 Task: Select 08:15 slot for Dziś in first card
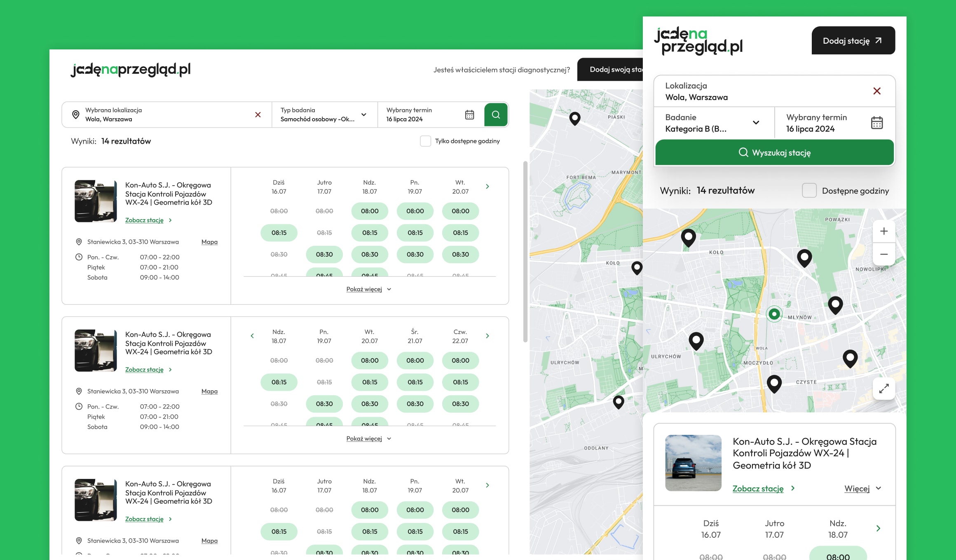279,233
